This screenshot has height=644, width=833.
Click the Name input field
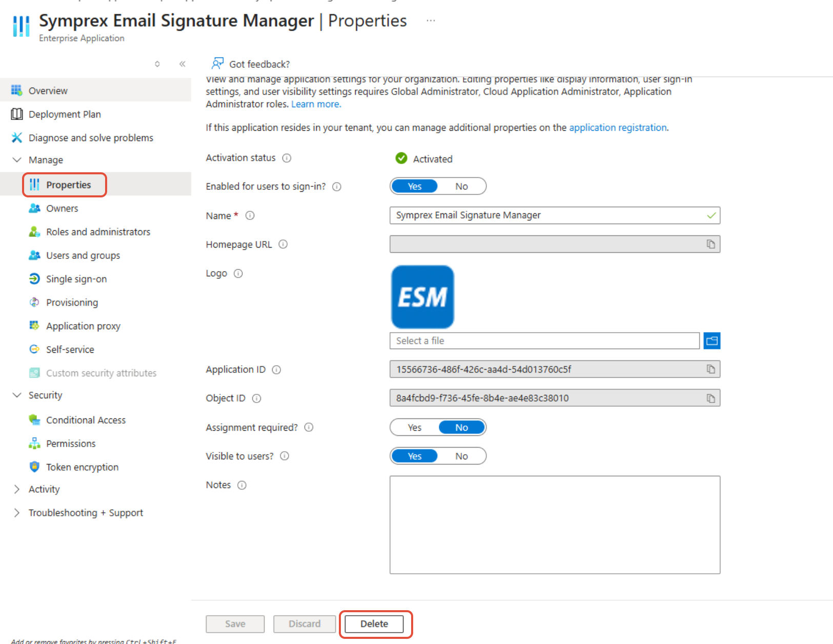(555, 215)
